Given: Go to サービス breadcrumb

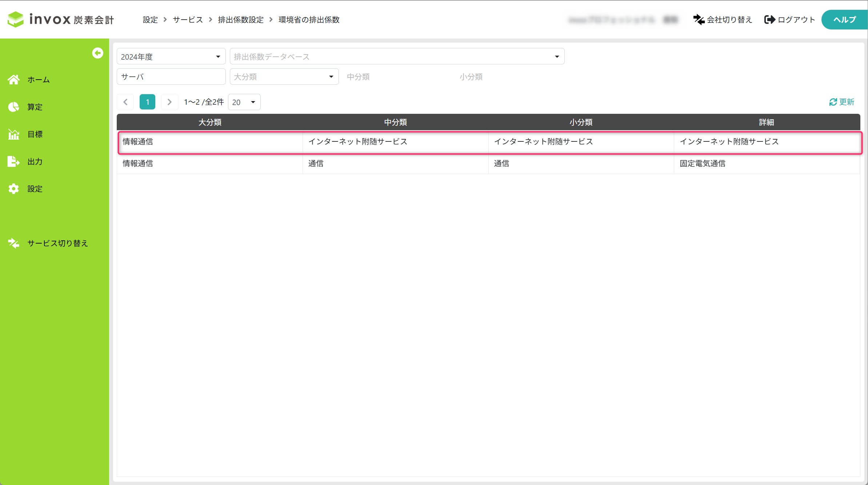Looking at the screenshot, I should (x=188, y=20).
